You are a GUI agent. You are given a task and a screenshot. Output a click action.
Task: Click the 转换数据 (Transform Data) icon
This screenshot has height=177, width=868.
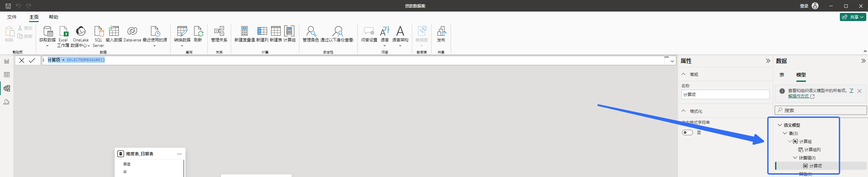(182, 31)
